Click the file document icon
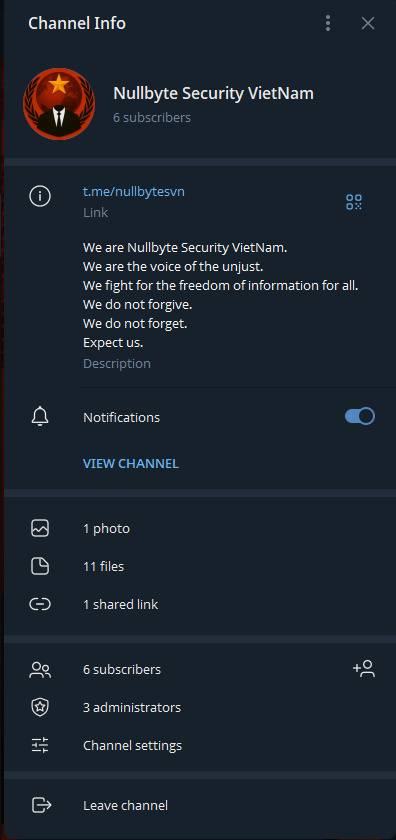This screenshot has height=840, width=396. click(x=40, y=566)
